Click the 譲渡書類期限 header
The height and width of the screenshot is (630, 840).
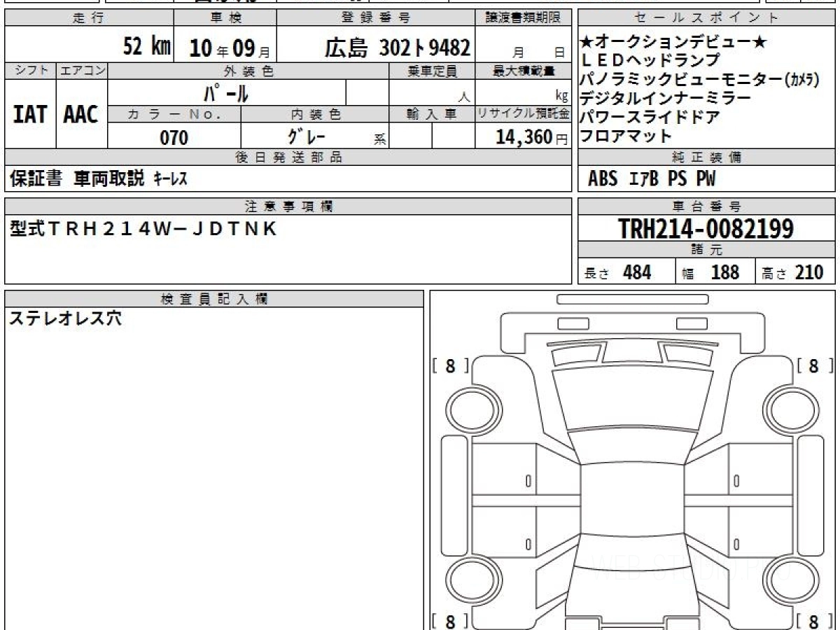tap(524, 18)
